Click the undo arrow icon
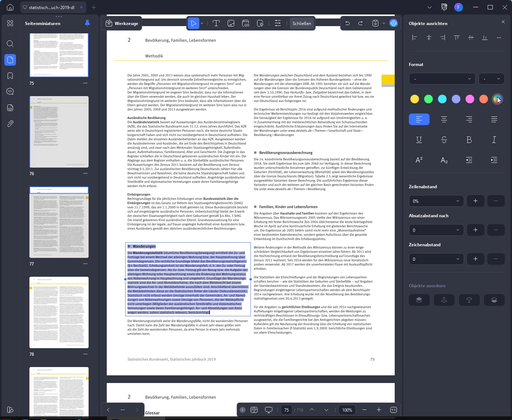 [x=348, y=24]
